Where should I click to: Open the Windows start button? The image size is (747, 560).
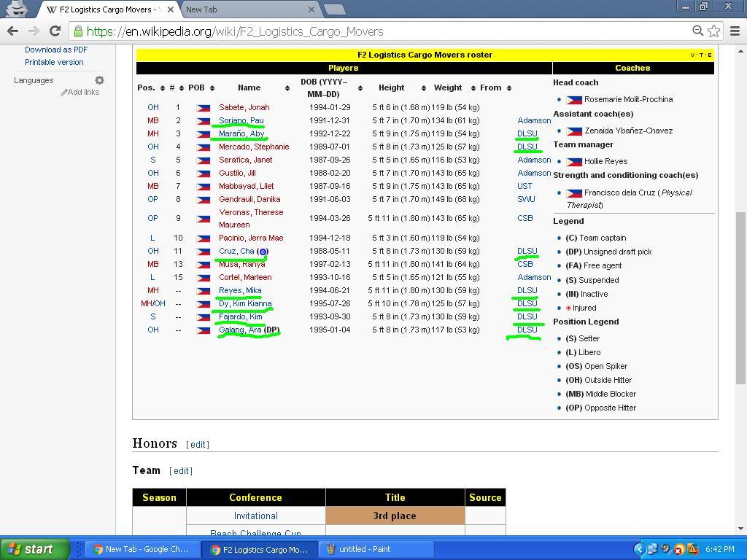(x=34, y=549)
